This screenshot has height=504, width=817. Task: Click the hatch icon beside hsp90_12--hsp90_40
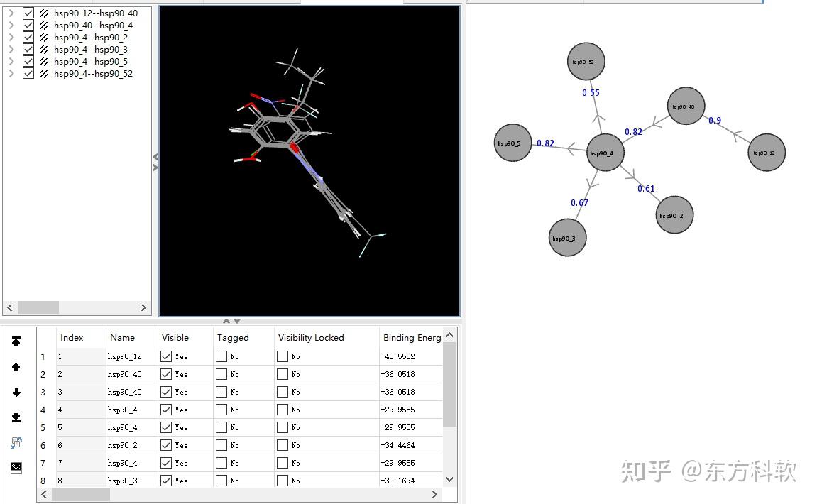click(x=44, y=13)
